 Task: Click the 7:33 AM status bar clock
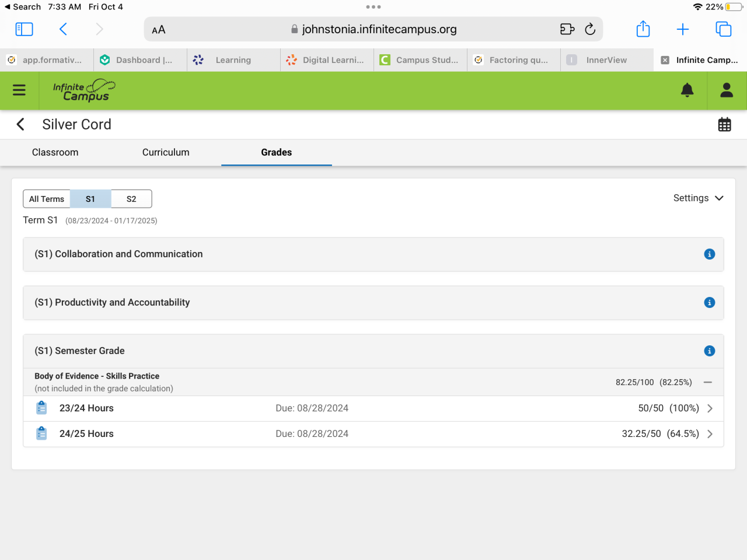[x=65, y=7]
